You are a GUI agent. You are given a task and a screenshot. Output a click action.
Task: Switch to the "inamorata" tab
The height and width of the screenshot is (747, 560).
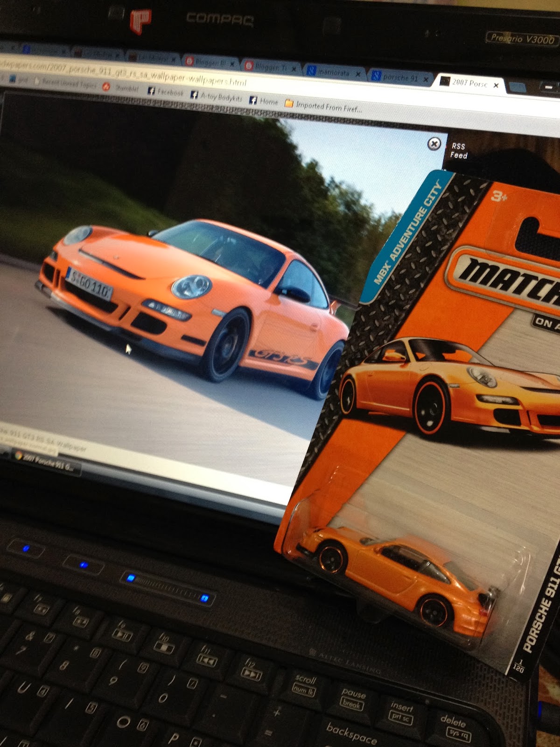point(333,72)
